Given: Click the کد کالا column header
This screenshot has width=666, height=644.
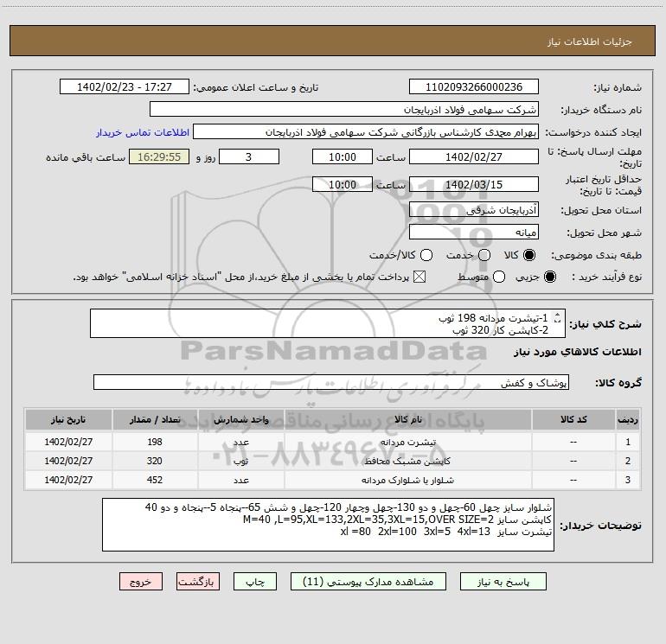Looking at the screenshot, I should [x=573, y=419].
